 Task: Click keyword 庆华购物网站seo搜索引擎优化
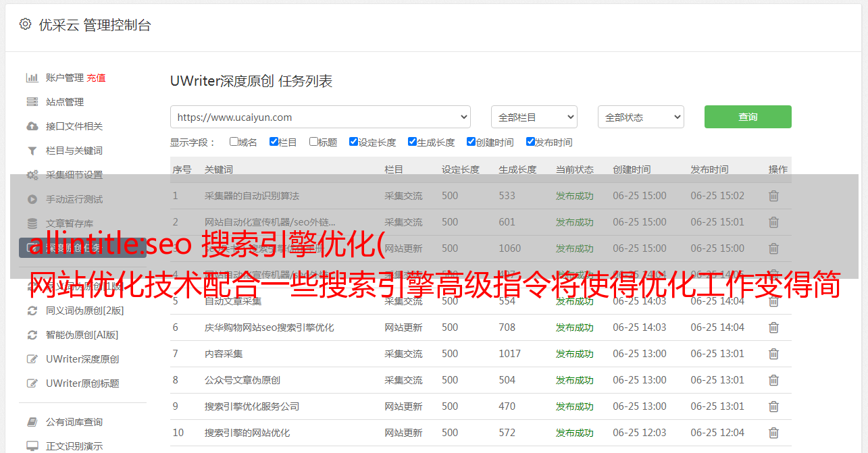270,327
